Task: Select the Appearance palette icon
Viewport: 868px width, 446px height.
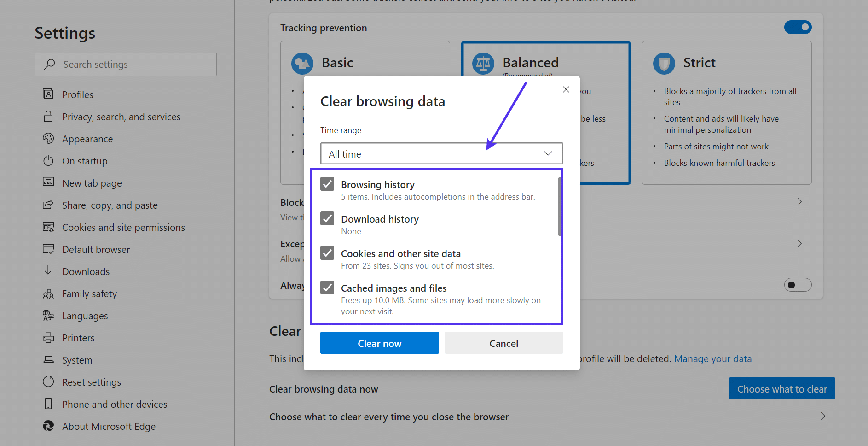Action: [x=49, y=138]
